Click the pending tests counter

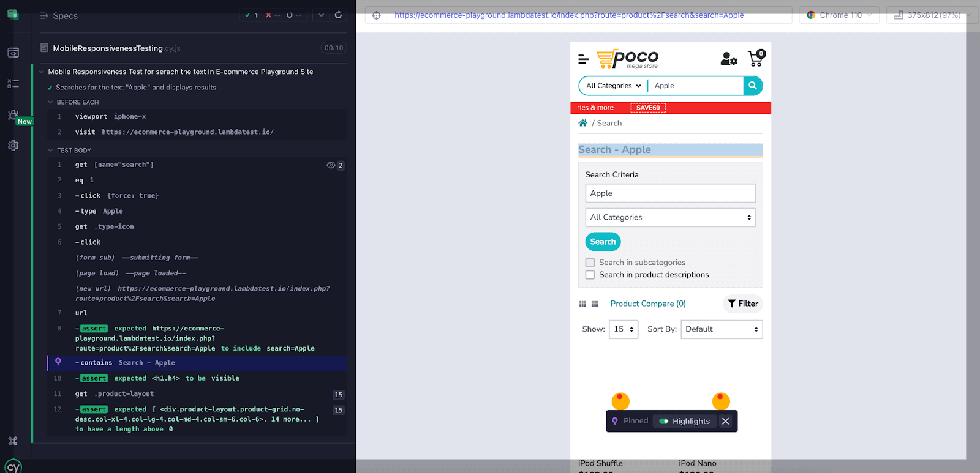pyautogui.click(x=294, y=15)
